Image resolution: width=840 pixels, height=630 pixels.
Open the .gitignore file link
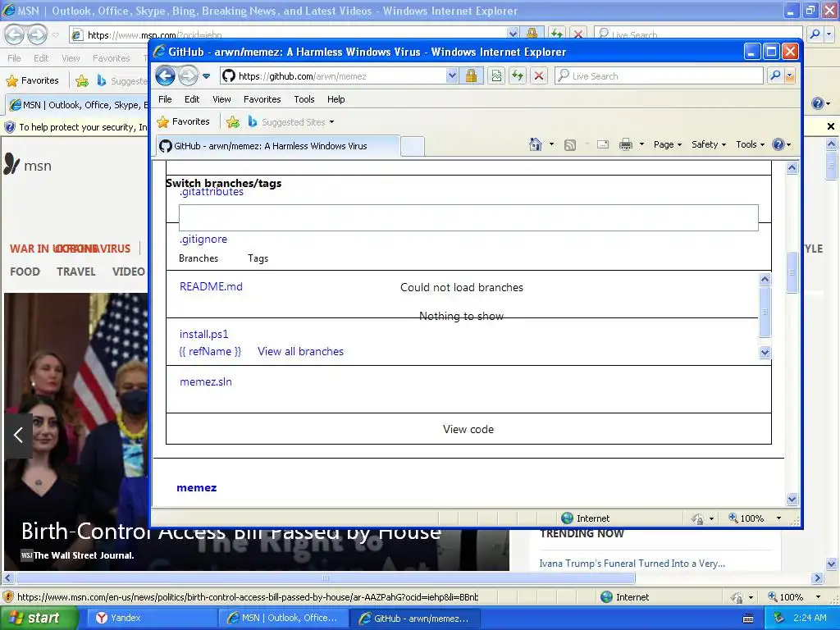(203, 239)
